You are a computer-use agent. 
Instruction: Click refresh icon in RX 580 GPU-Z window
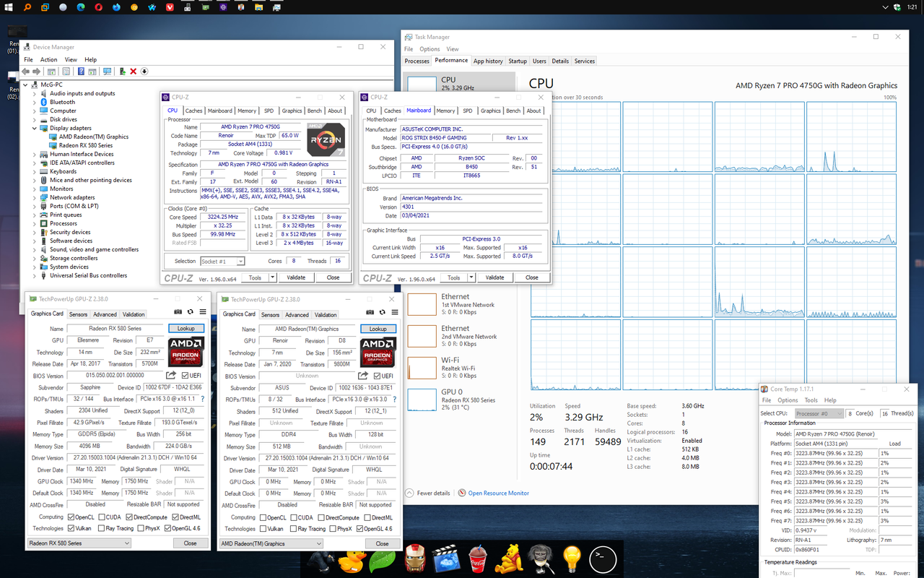pos(190,311)
